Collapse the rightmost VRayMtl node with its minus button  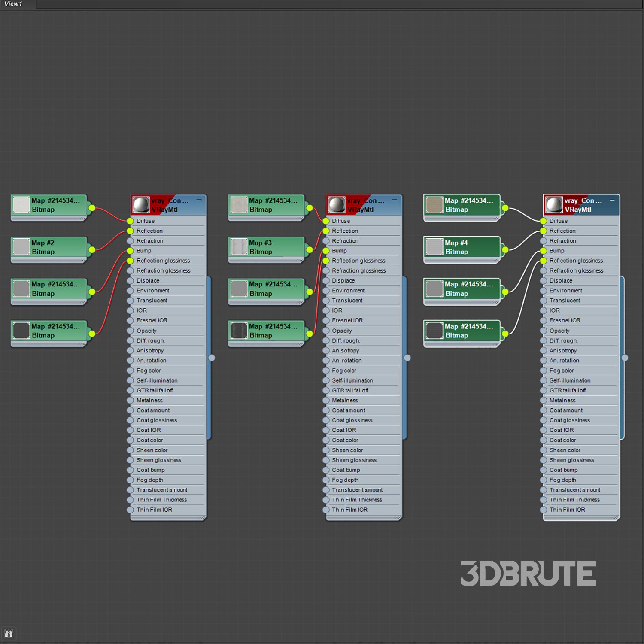point(612,200)
